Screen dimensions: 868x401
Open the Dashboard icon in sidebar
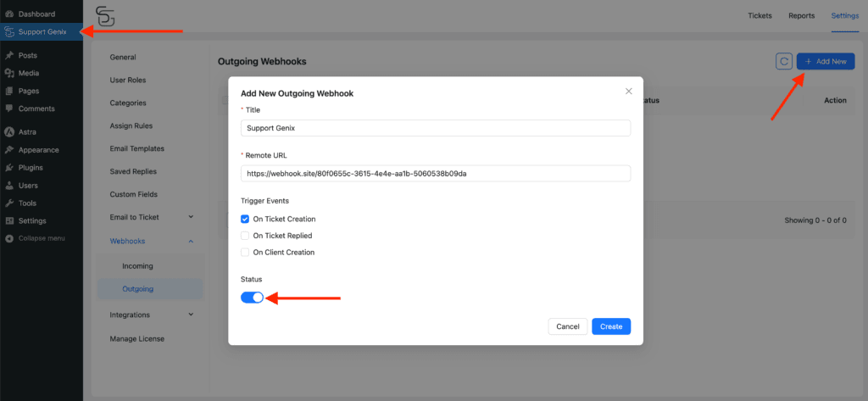coord(8,14)
